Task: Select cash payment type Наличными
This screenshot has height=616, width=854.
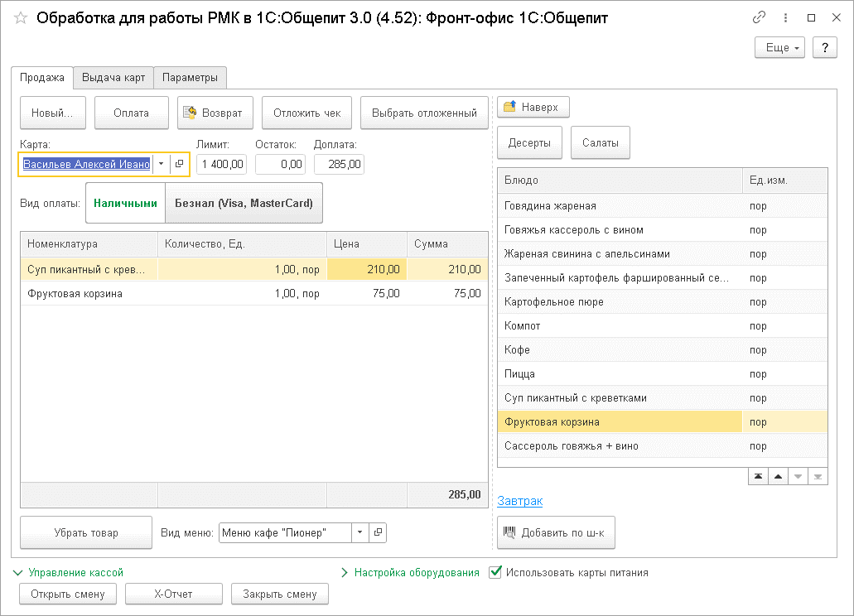Action: pos(125,203)
